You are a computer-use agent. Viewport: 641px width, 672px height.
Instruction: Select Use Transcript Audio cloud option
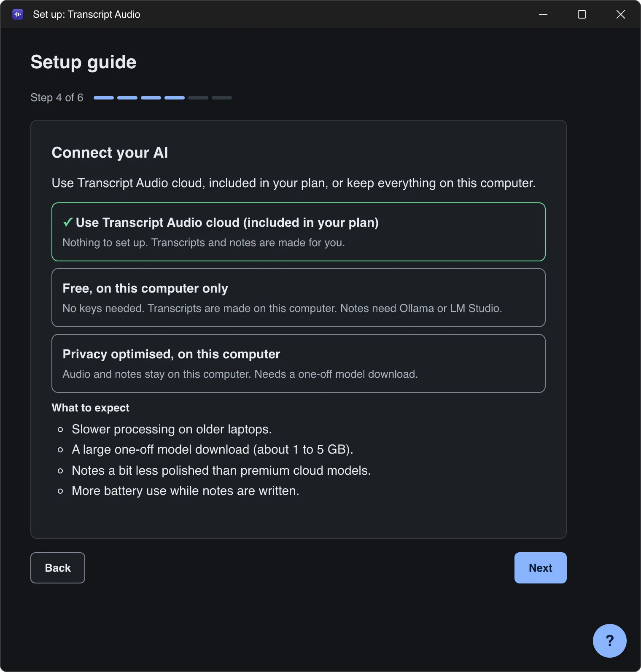[299, 232]
